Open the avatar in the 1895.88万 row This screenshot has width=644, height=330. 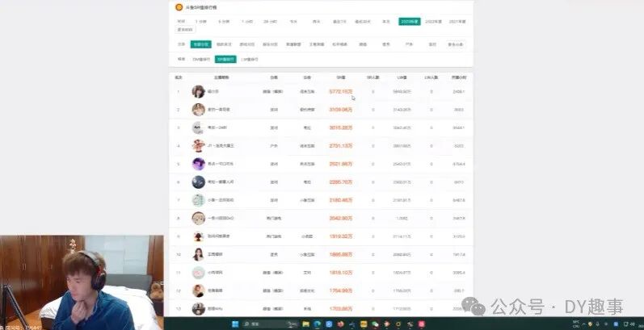coord(199,254)
